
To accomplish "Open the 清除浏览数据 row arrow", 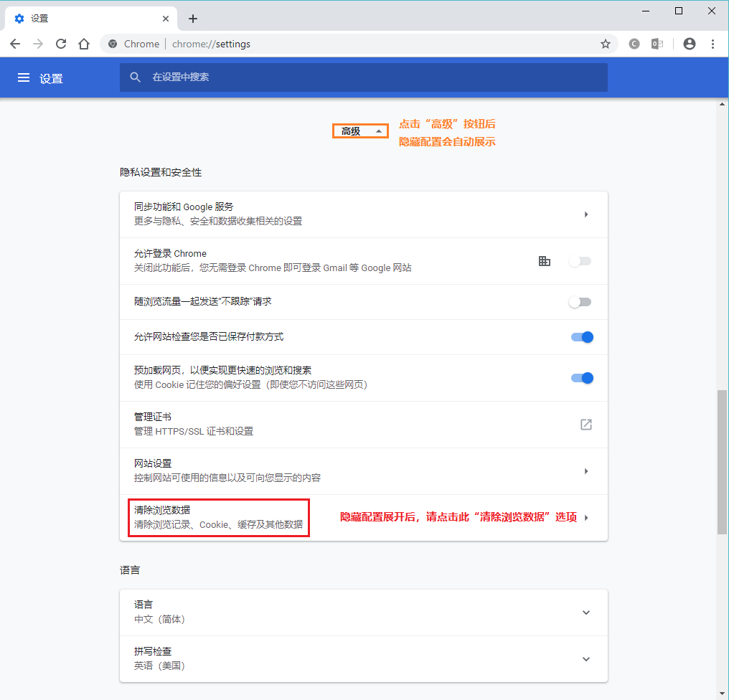I will tap(585, 517).
